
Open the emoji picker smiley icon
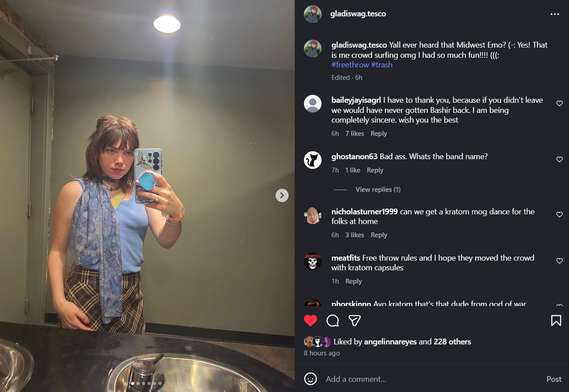point(311,379)
